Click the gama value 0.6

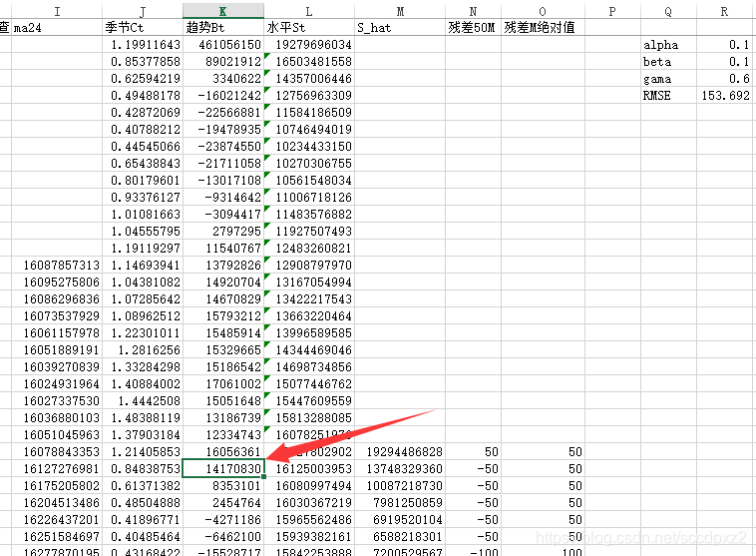724,78
